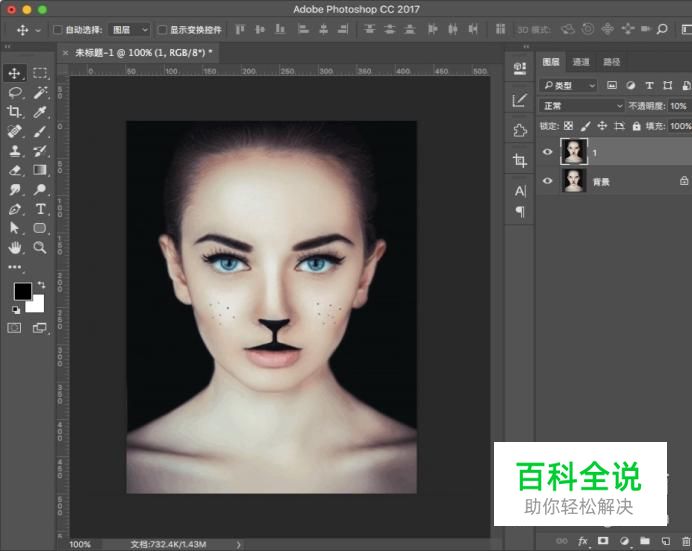Pick the Eraser tool

[15, 170]
